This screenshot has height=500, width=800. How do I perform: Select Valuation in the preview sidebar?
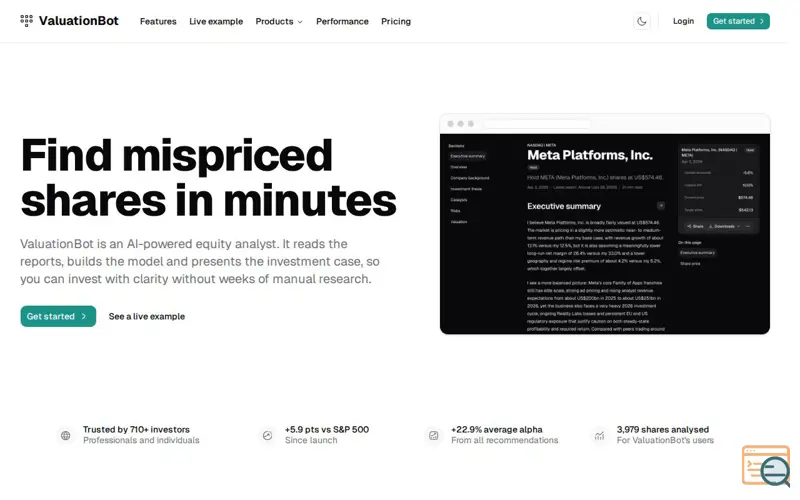[x=458, y=222]
